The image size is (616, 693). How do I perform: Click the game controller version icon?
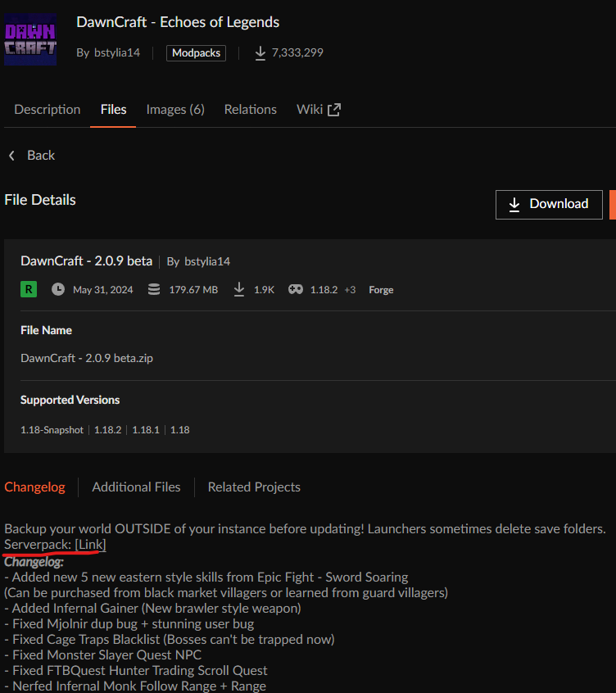[x=296, y=289]
